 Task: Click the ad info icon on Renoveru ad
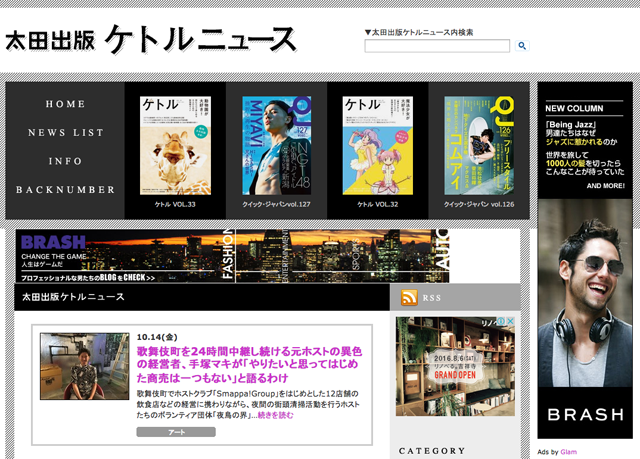click(502, 322)
